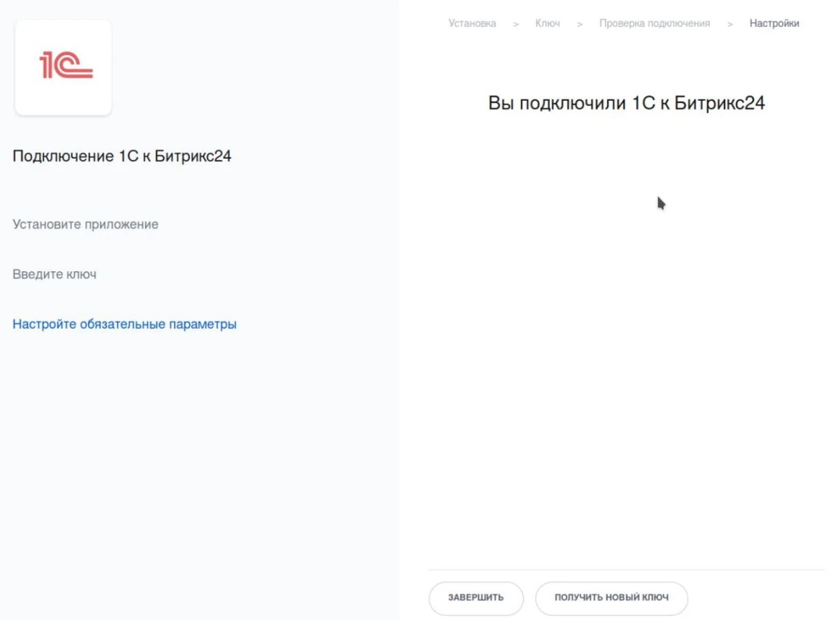This screenshot has width=840, height=620.
Task: Click the ЗАВЕРШИТЬ button
Action: point(475,598)
